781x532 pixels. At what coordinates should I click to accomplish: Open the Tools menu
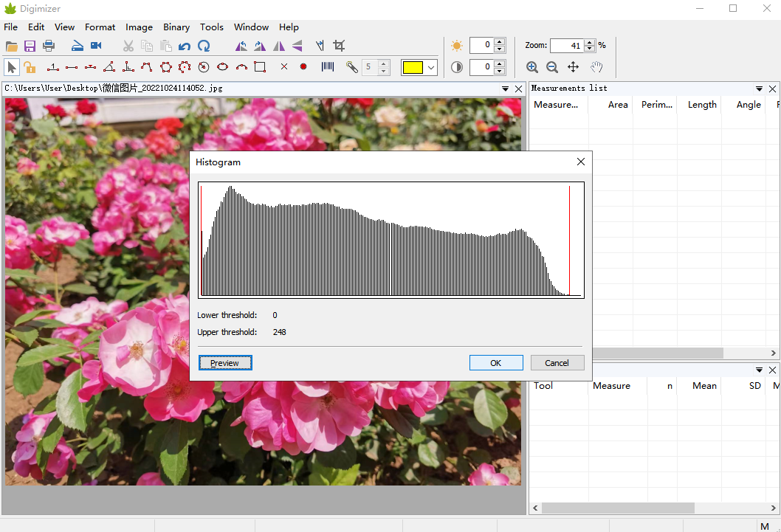click(212, 27)
